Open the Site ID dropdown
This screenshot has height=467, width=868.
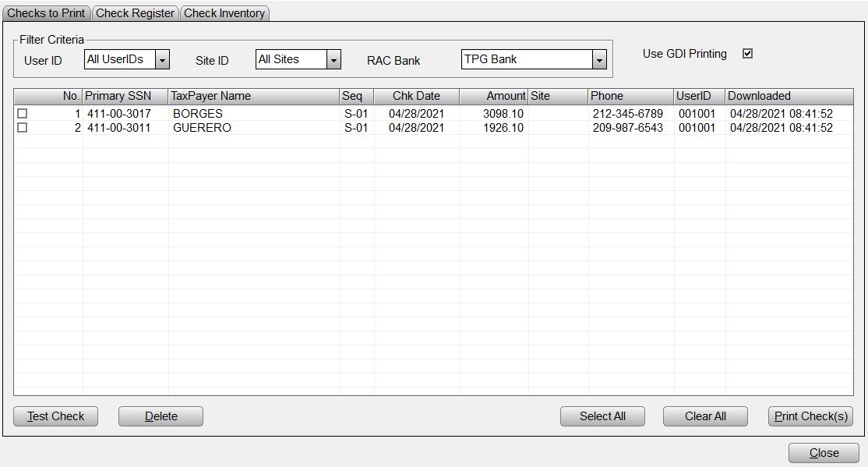(333, 60)
